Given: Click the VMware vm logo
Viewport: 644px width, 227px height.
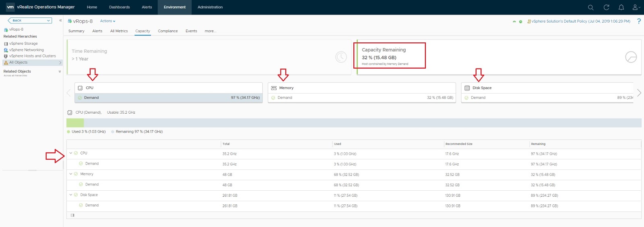Looking at the screenshot, I should pos(10,7).
